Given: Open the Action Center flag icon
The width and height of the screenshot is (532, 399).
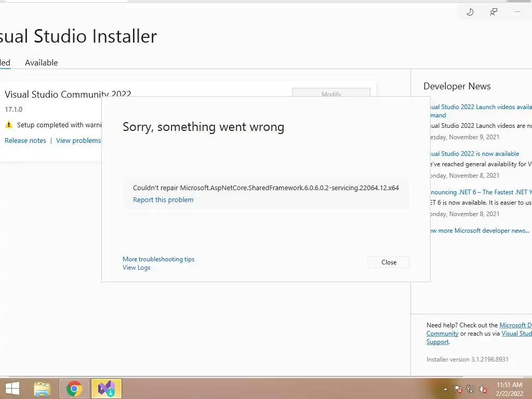Looking at the screenshot, I should [x=458, y=389].
